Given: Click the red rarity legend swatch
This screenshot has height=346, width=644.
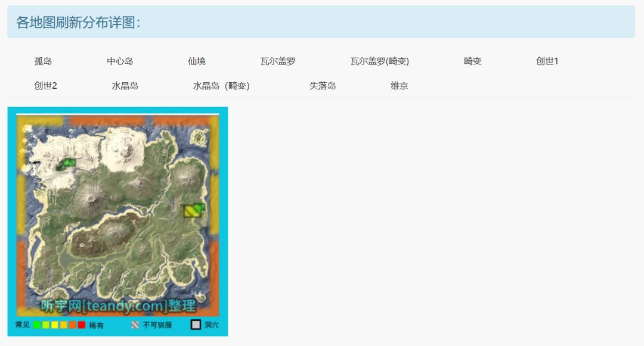Looking at the screenshot, I should [82, 325].
